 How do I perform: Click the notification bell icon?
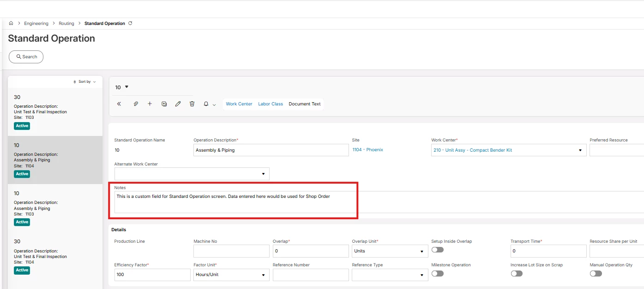click(206, 104)
